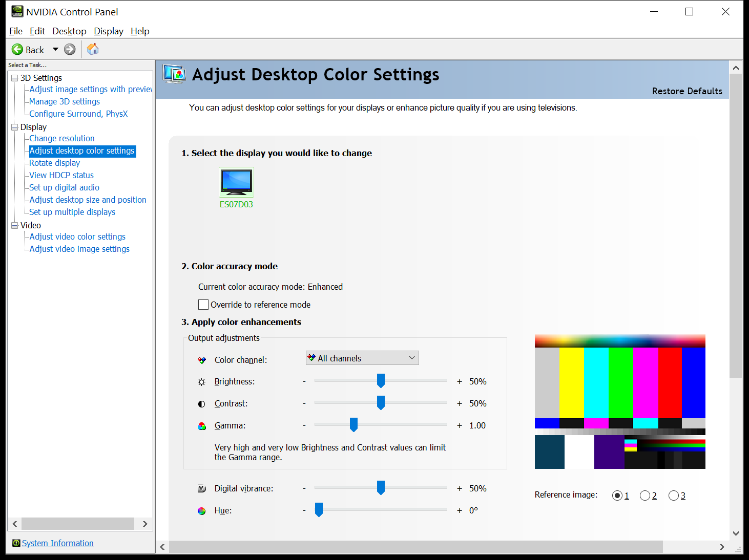Viewport: 749px width, 560px height.
Task: Open Adjust video image settings task
Action: pyautogui.click(x=79, y=249)
